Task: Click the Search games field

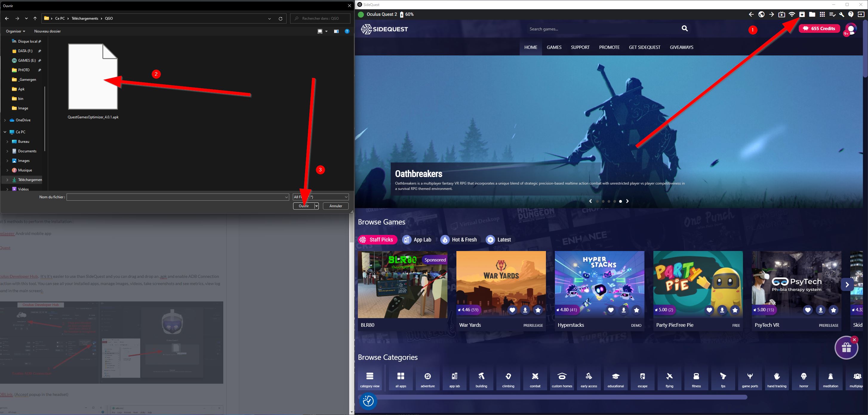Action: 603,29
